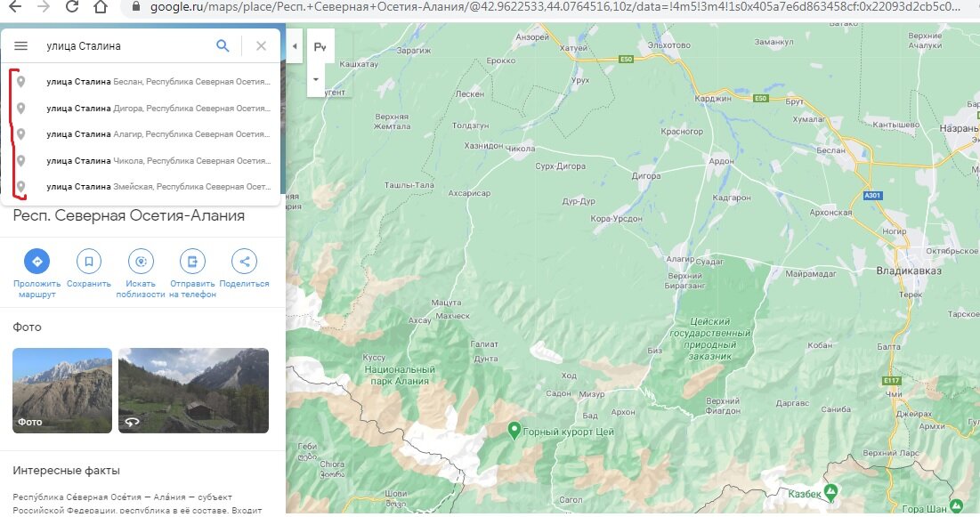Click pin icon beside Змейская suggestion
980x517 pixels.
pyautogui.click(x=20, y=187)
